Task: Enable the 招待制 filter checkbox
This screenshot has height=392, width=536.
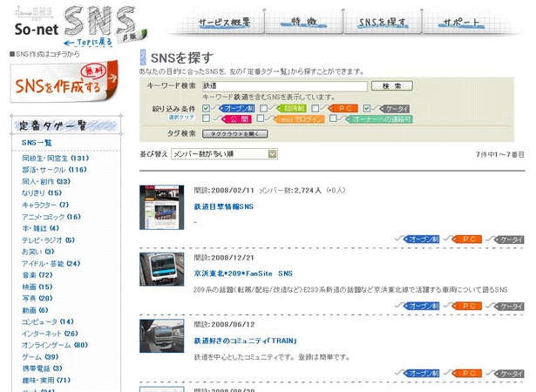Action: tap(261, 108)
